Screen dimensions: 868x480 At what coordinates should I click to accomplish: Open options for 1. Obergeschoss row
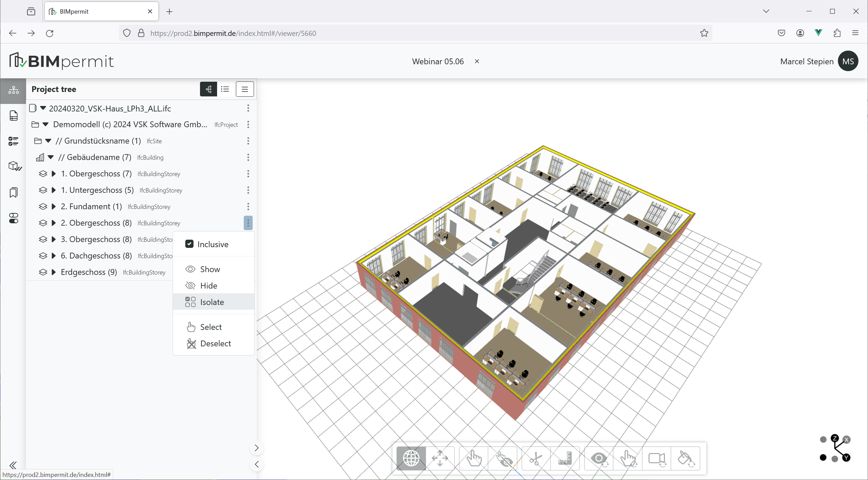click(248, 174)
